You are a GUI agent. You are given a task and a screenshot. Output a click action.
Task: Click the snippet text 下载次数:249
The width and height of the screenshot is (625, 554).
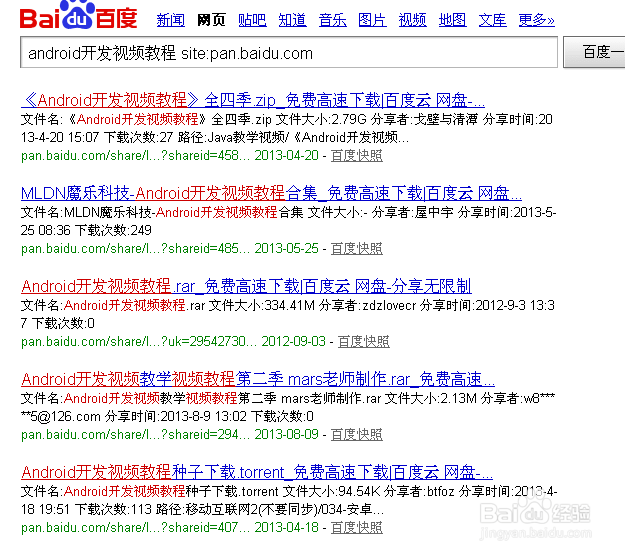pos(113,230)
